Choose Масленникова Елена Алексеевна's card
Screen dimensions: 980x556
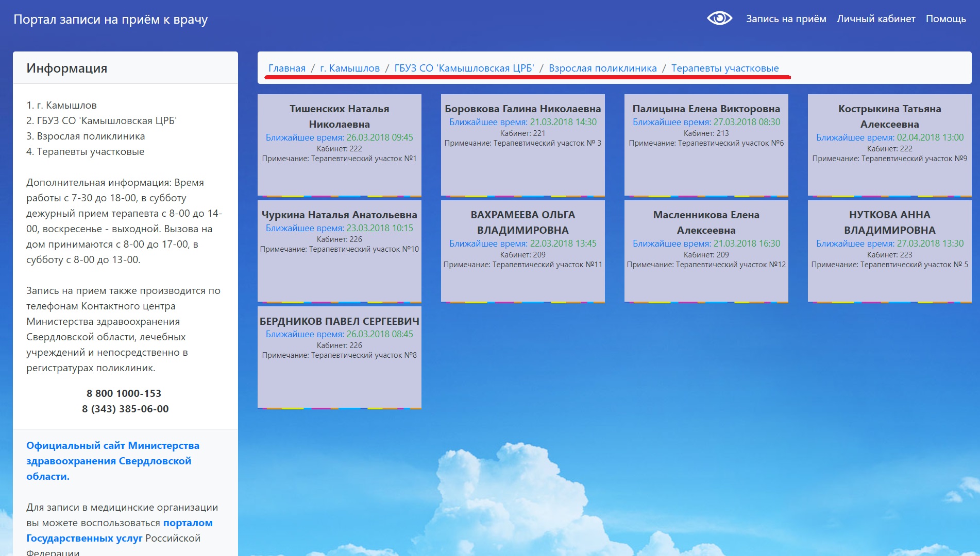[706, 251]
